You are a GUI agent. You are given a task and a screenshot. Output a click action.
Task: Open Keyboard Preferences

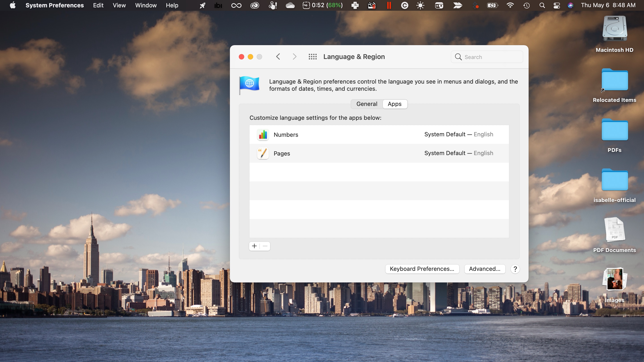tap(422, 269)
